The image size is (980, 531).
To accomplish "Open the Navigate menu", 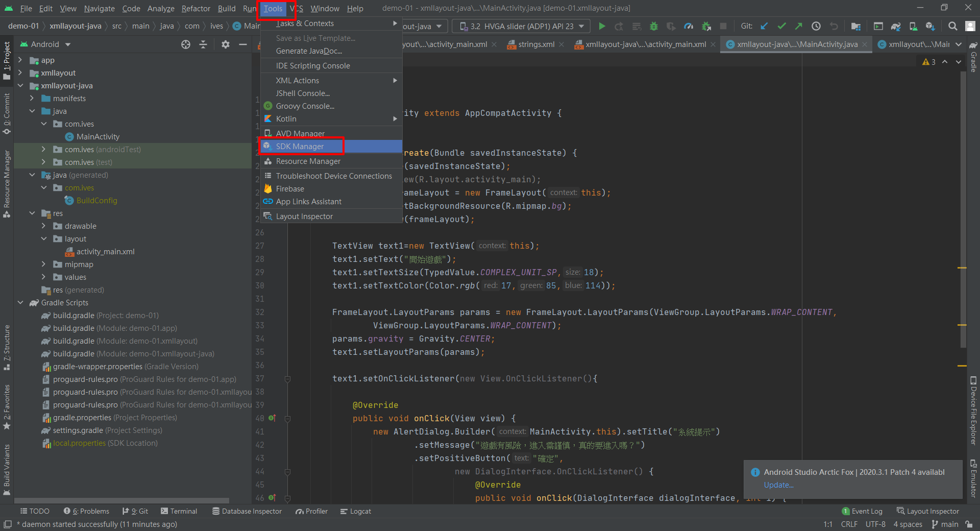I will (100, 8).
